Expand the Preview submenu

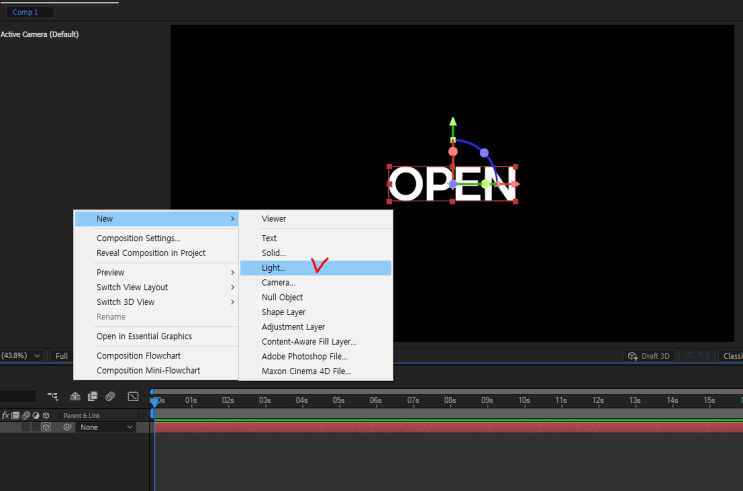156,273
